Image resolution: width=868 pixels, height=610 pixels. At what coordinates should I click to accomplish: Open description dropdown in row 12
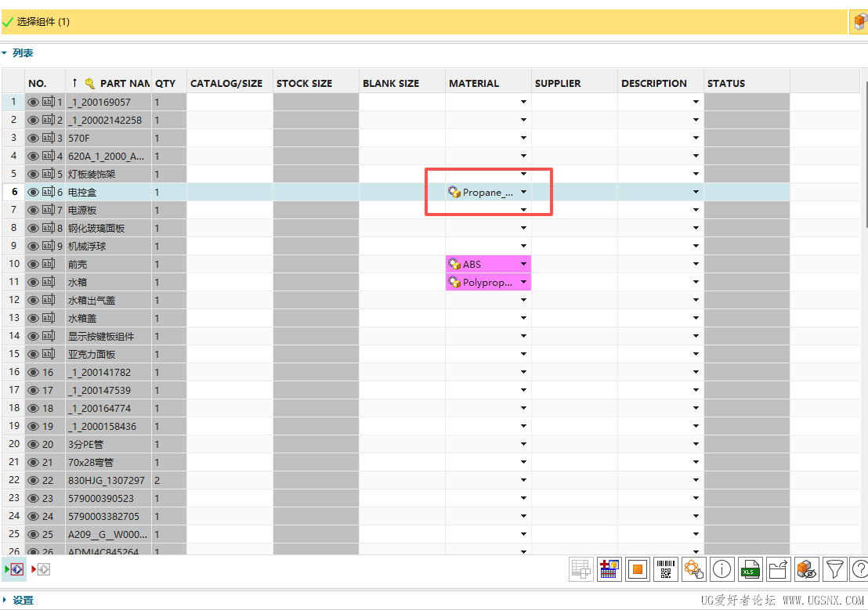click(696, 300)
